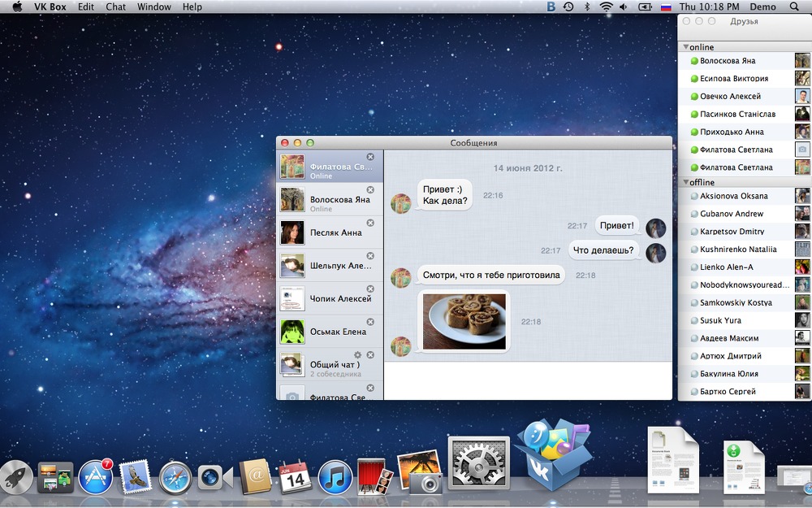Switch to the Осьмак Елена conversation
This screenshot has width=812, height=508.
click(330, 332)
